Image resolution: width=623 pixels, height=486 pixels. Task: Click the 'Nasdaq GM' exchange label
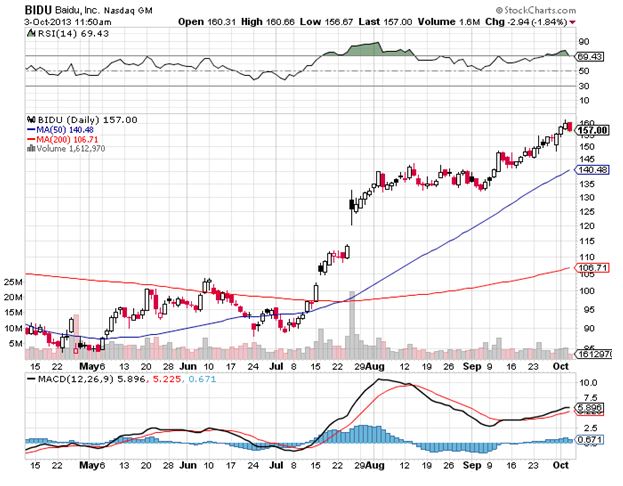click(128, 11)
